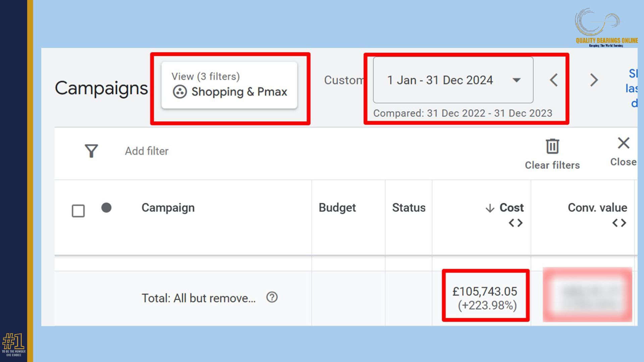Tick the select-all campaigns checkbox

point(78,211)
